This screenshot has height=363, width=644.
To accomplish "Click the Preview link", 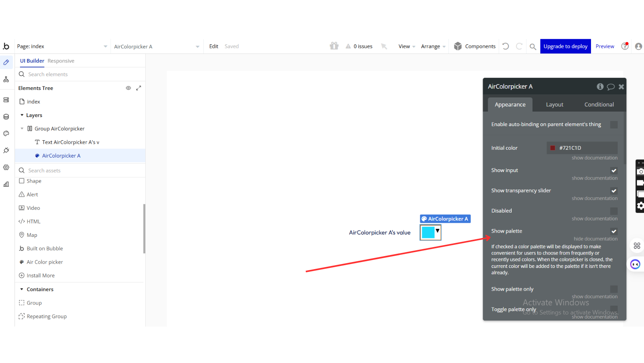I will (x=605, y=46).
